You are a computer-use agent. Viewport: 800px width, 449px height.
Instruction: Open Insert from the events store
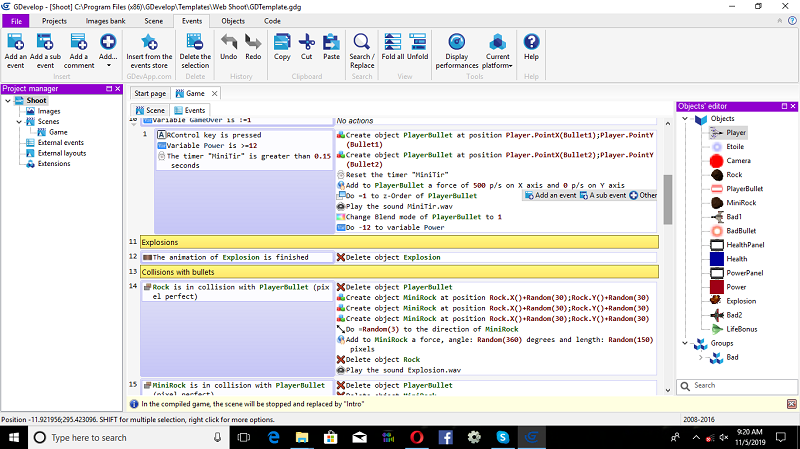pos(149,41)
